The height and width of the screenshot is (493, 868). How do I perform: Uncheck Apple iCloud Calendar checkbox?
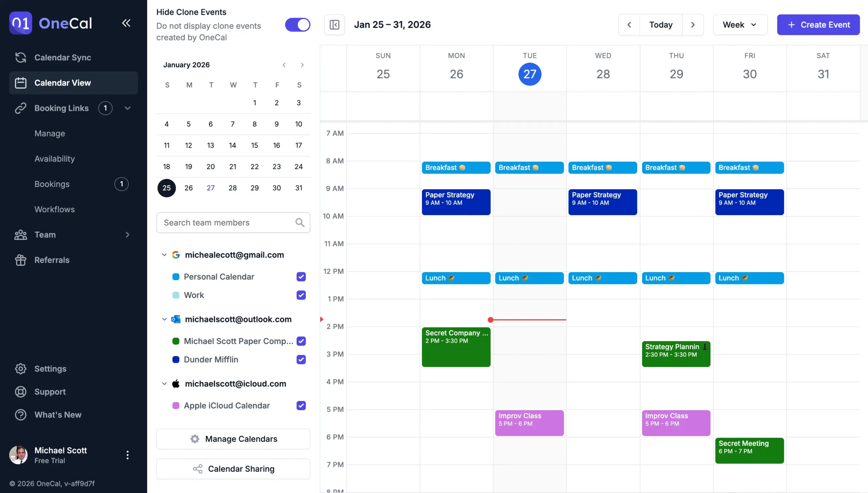click(x=301, y=406)
